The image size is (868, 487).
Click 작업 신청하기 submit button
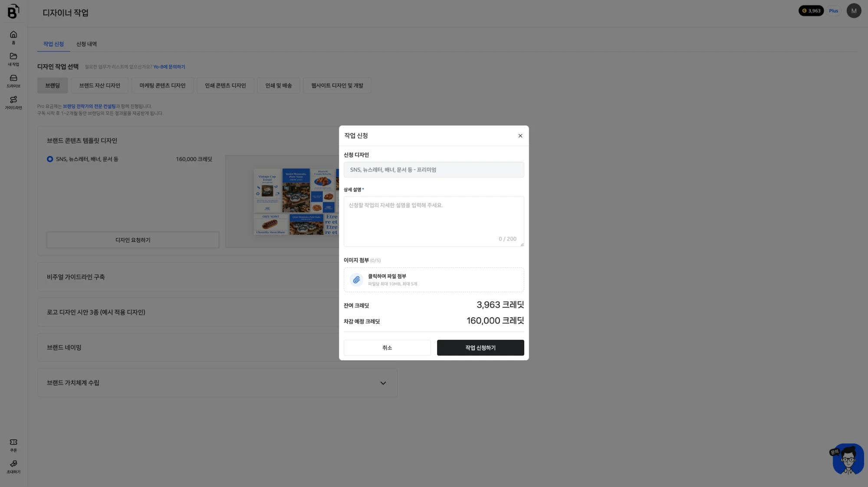[480, 348]
